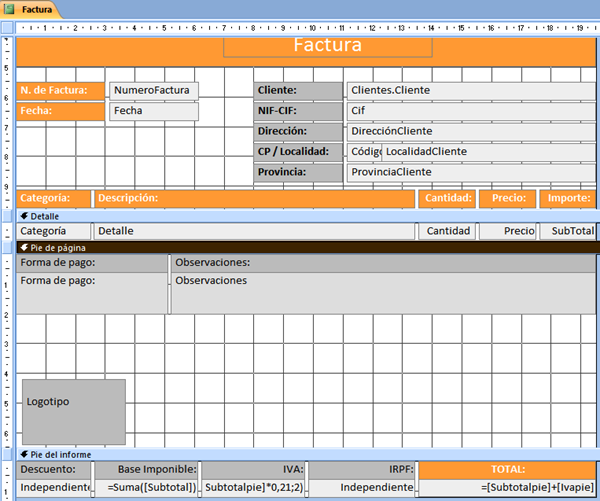Select the gray NIF-CIF: label
The height and width of the screenshot is (501, 600).
[297, 111]
